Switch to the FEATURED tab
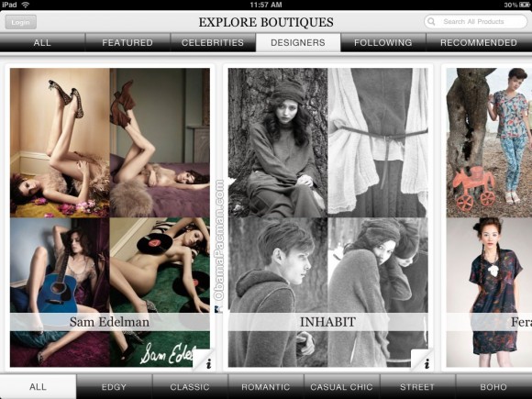The image size is (532, 399). coord(127,42)
